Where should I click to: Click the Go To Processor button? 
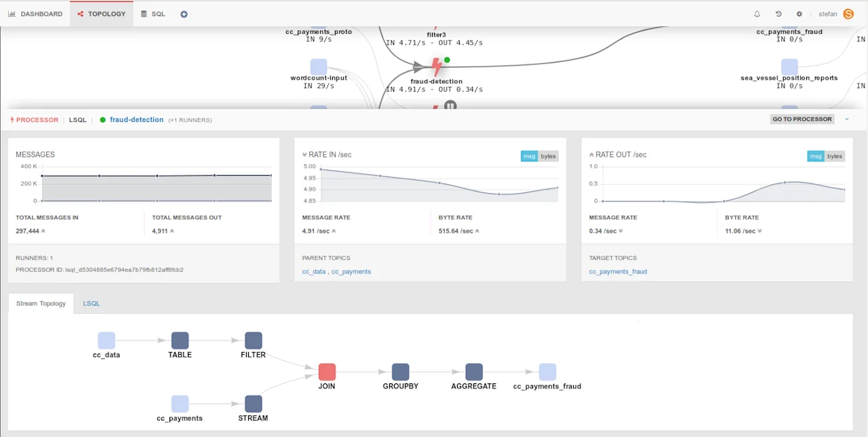coord(802,119)
